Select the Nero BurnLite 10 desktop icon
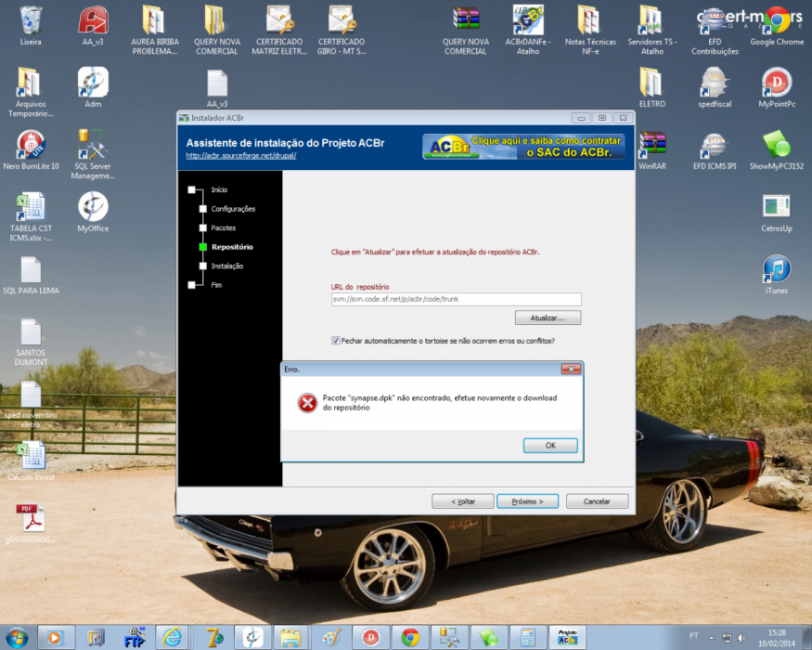The height and width of the screenshot is (650, 812). pyautogui.click(x=31, y=150)
